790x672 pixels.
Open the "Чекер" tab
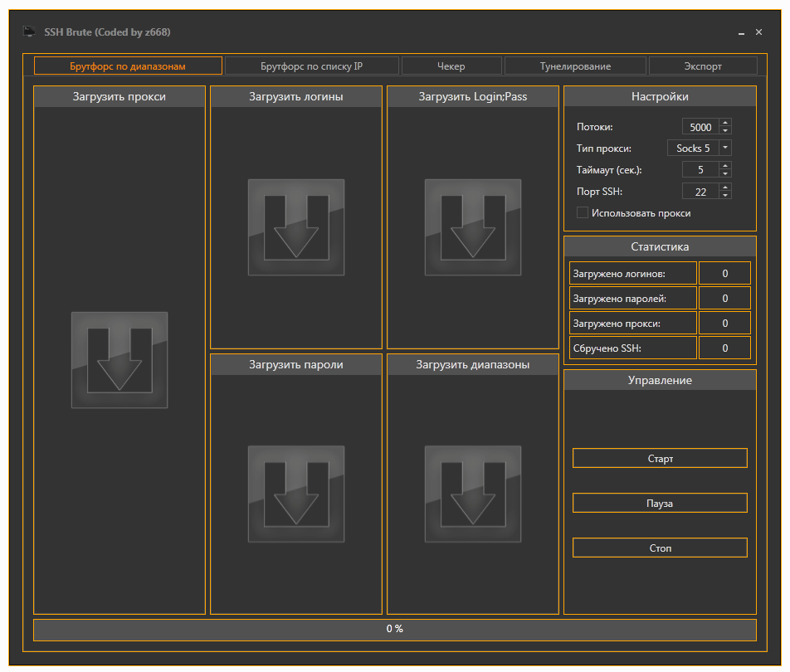pos(451,66)
